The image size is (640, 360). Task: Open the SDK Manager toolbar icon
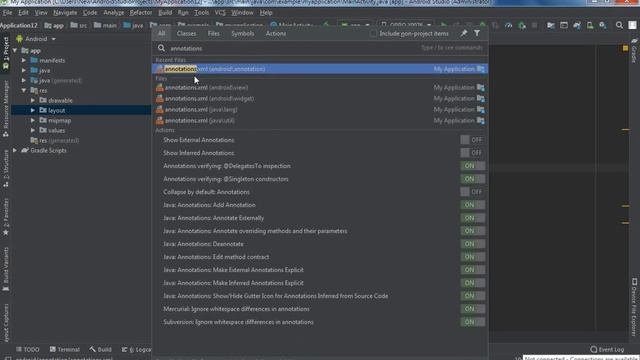tap(603, 25)
